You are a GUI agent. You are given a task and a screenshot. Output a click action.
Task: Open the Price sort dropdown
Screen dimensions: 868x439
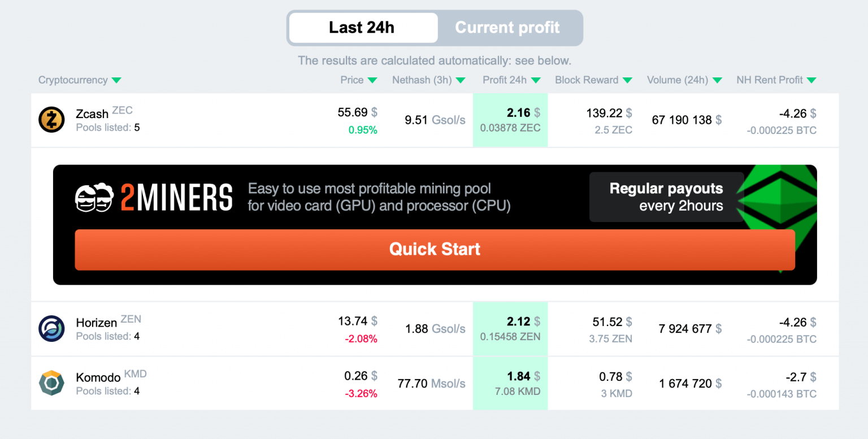pyautogui.click(x=372, y=80)
